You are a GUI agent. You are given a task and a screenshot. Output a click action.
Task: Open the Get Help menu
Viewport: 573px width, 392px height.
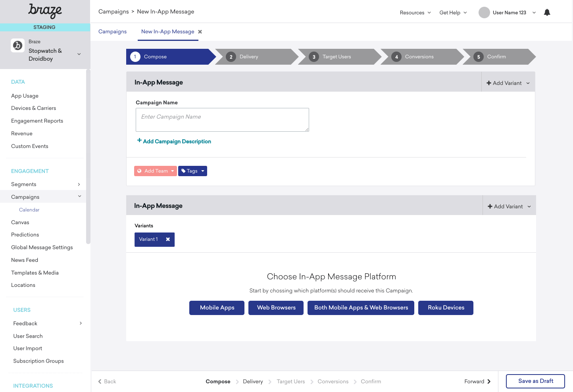tap(453, 13)
